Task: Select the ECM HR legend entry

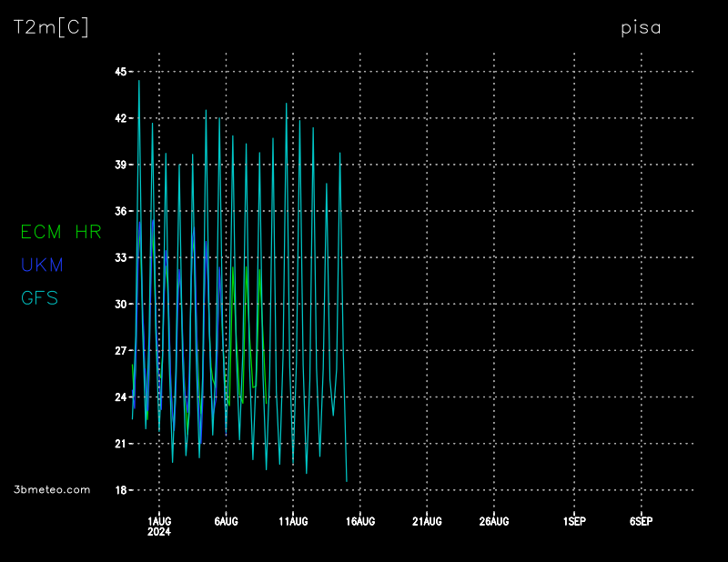Action: [x=61, y=233]
